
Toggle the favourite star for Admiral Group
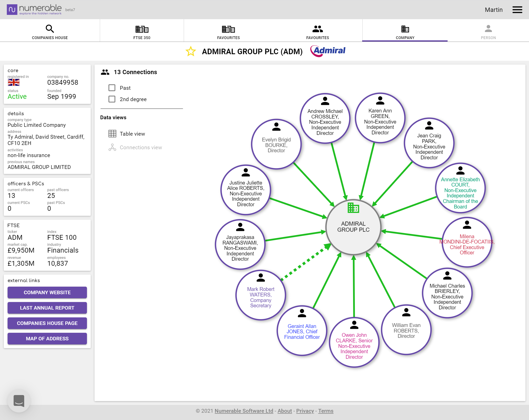191,51
